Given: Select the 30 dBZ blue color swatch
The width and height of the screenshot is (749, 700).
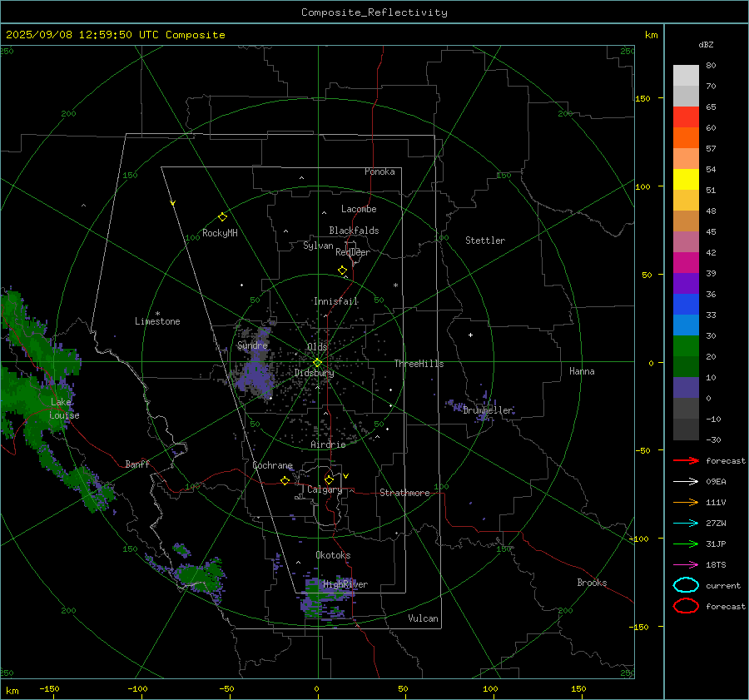Looking at the screenshot, I should point(686,325).
